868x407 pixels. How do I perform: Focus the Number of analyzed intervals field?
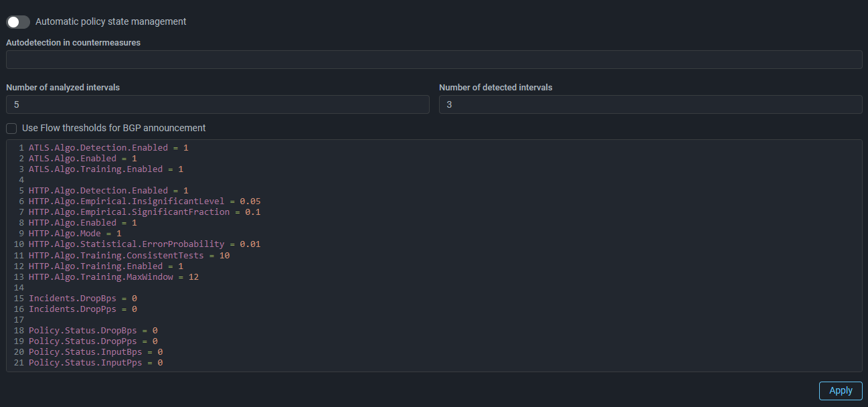coord(218,104)
